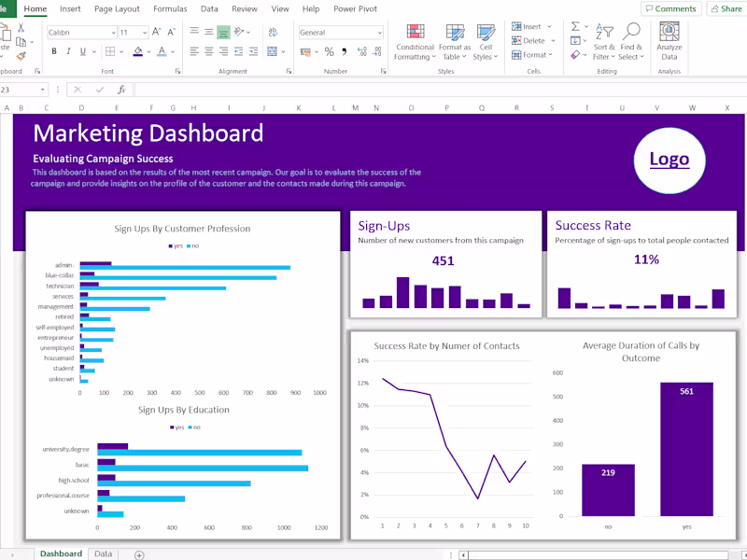The height and width of the screenshot is (560, 747).
Task: Switch to the Insert ribbon tab
Action: coord(70,8)
